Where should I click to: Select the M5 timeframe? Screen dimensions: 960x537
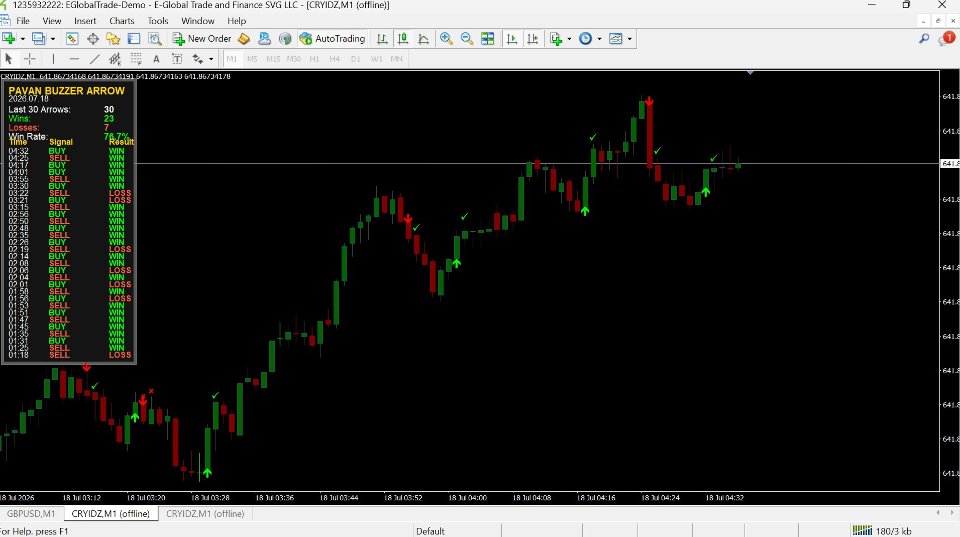click(x=252, y=59)
